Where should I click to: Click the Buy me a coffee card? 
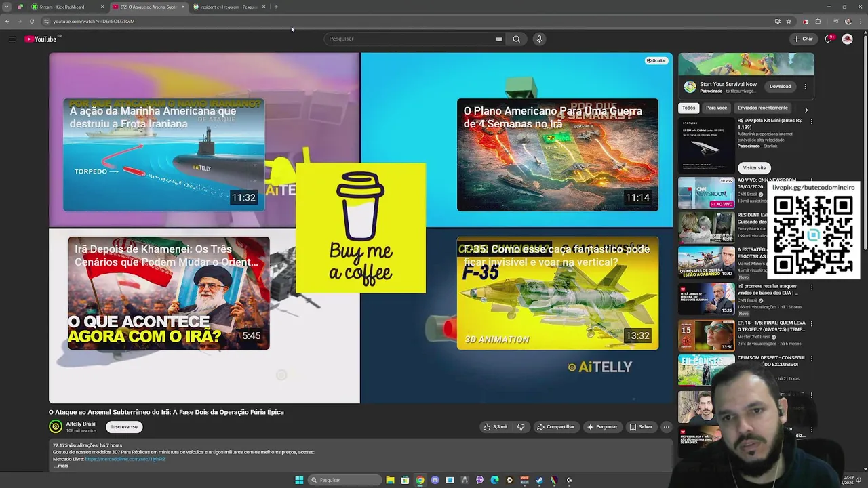361,228
